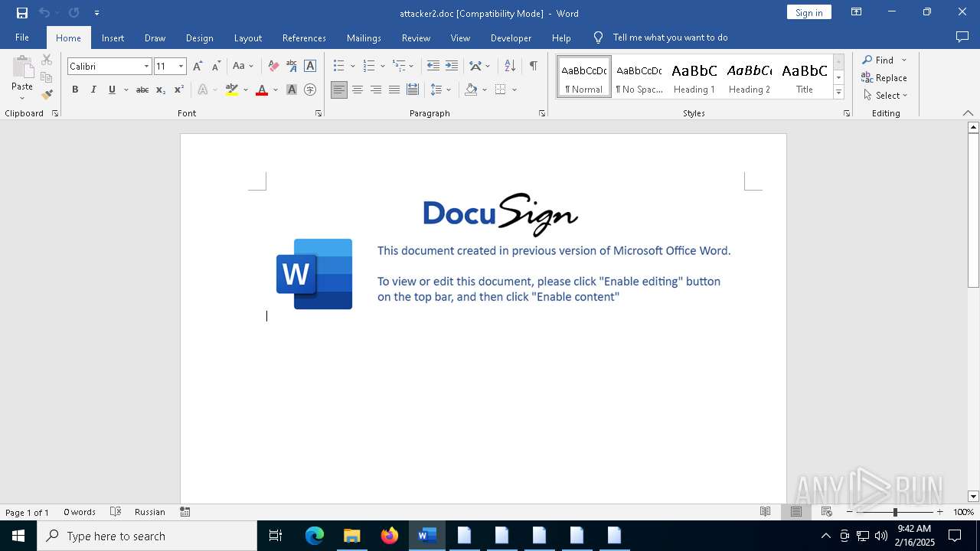Click the Sign in button
Screen dimensions: 980x551
[x=808, y=12]
